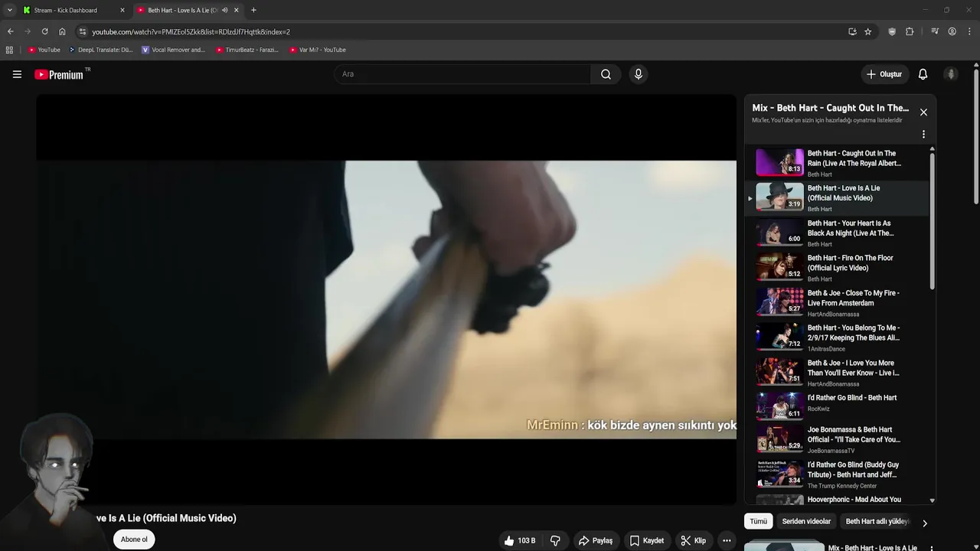Start voice search with microphone icon
Screen dimensions: 980x551
638,74
